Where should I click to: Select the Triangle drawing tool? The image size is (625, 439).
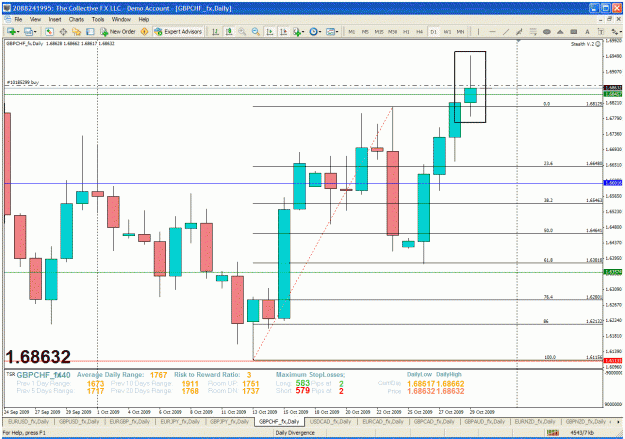pos(560,31)
